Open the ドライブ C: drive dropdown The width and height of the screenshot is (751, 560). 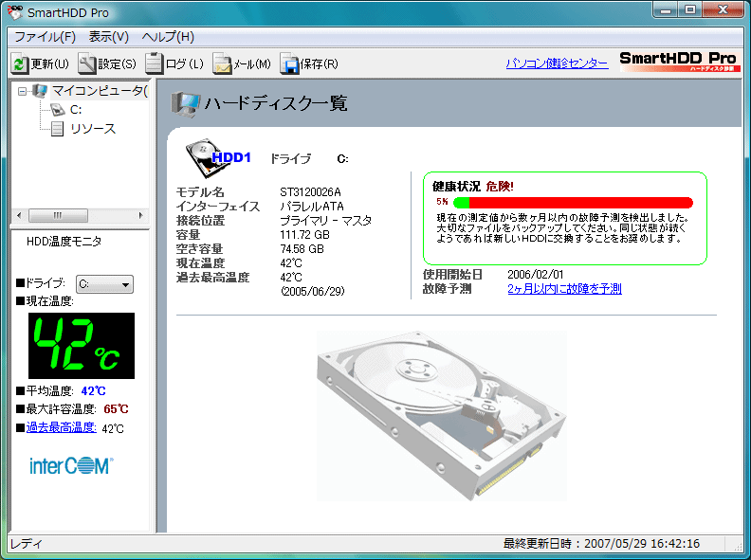[x=104, y=284]
